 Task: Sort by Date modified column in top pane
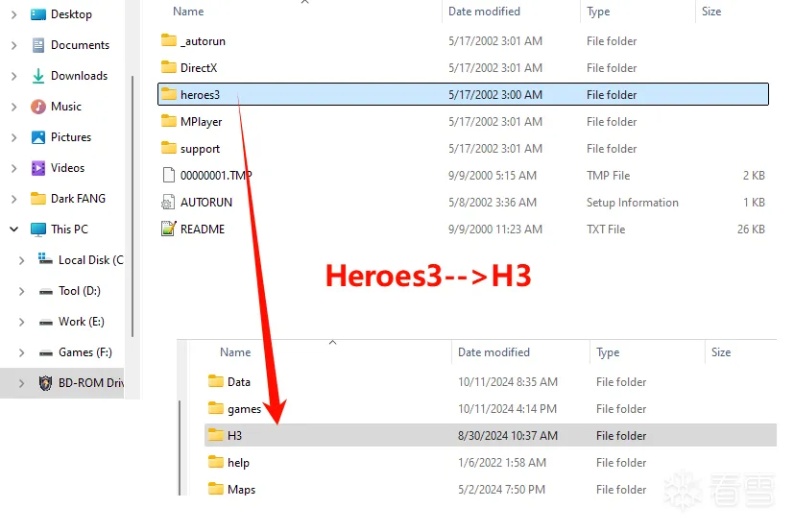click(484, 12)
